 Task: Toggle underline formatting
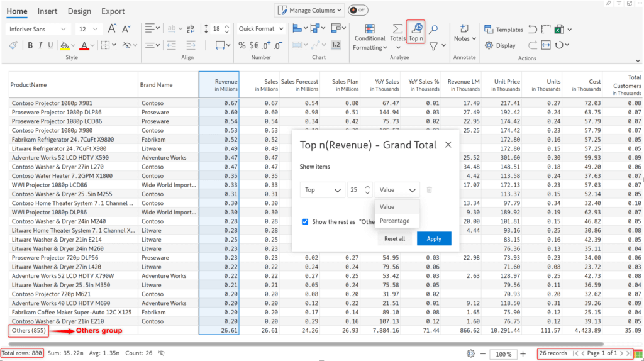coord(50,45)
